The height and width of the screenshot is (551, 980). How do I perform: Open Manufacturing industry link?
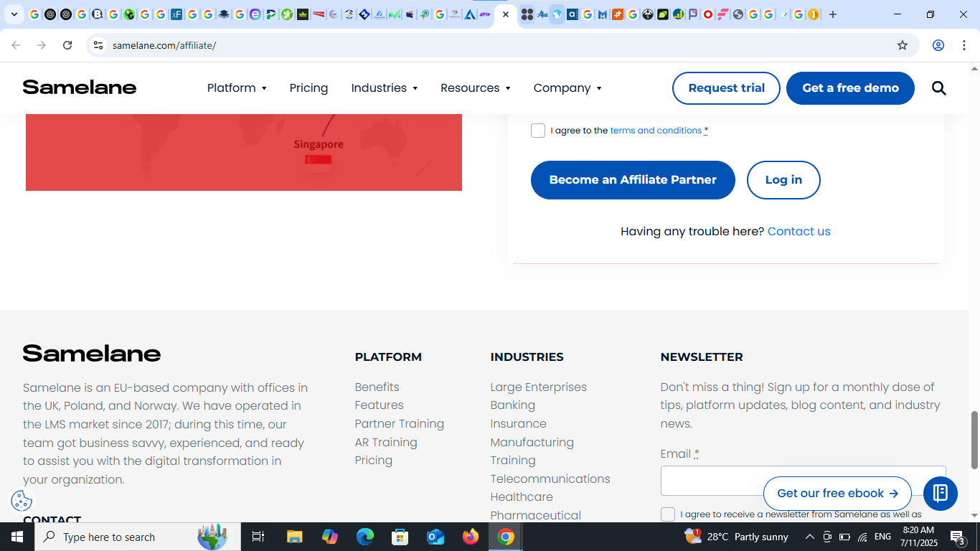[532, 443]
